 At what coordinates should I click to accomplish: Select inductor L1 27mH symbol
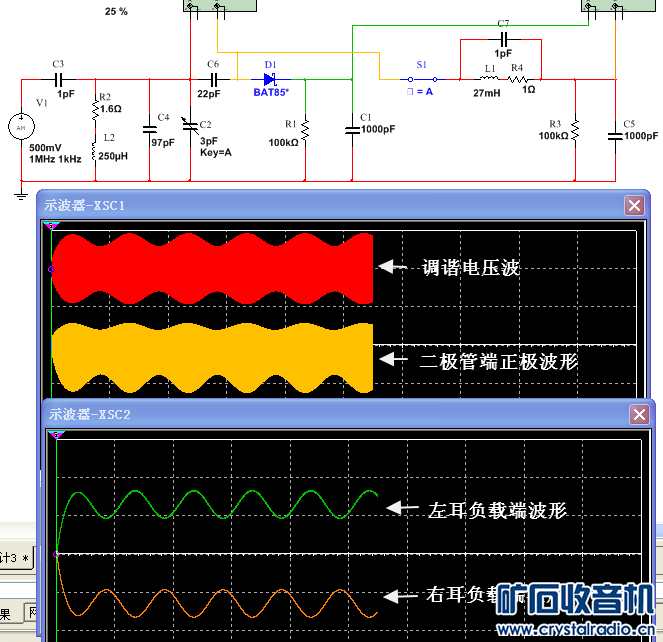click(x=489, y=78)
